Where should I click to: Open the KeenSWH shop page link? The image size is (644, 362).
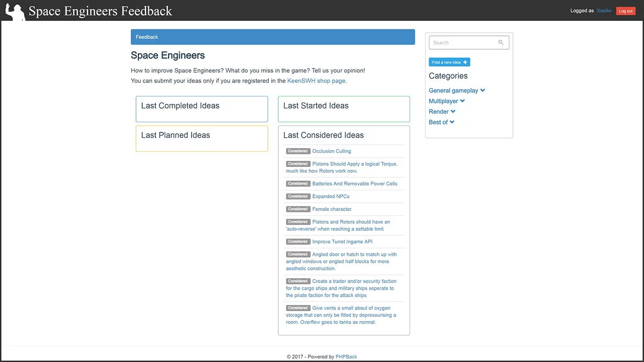pos(317,81)
